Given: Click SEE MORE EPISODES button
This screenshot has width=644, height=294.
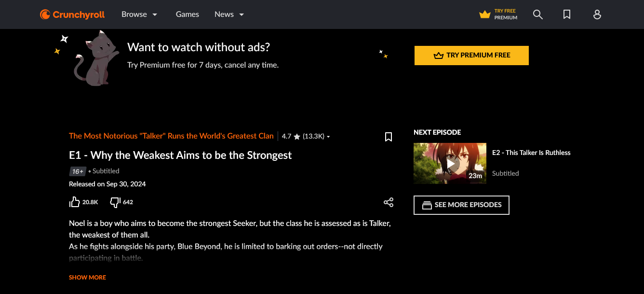Looking at the screenshot, I should pyautogui.click(x=461, y=205).
